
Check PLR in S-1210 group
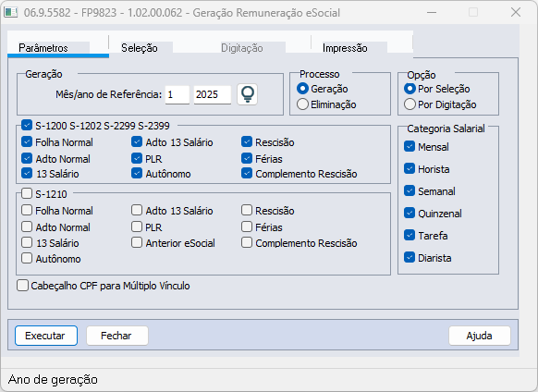pos(137,227)
